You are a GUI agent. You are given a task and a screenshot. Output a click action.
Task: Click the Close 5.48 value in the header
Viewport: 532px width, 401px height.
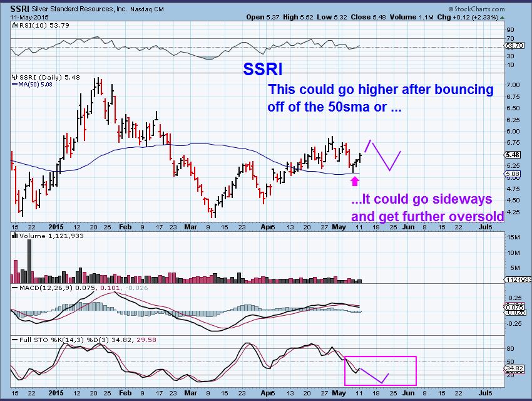[x=368, y=17]
